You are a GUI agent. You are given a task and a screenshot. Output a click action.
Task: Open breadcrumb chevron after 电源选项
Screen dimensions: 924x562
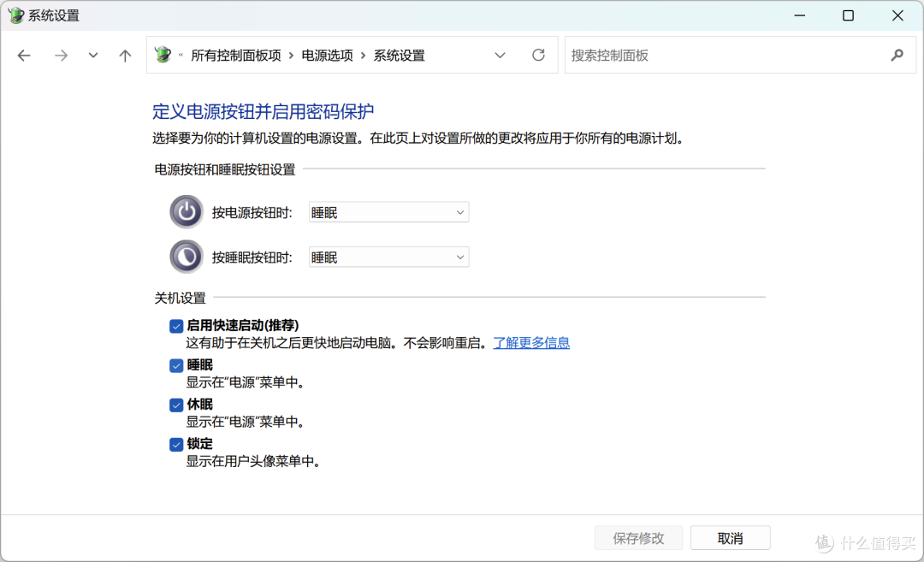coord(363,56)
